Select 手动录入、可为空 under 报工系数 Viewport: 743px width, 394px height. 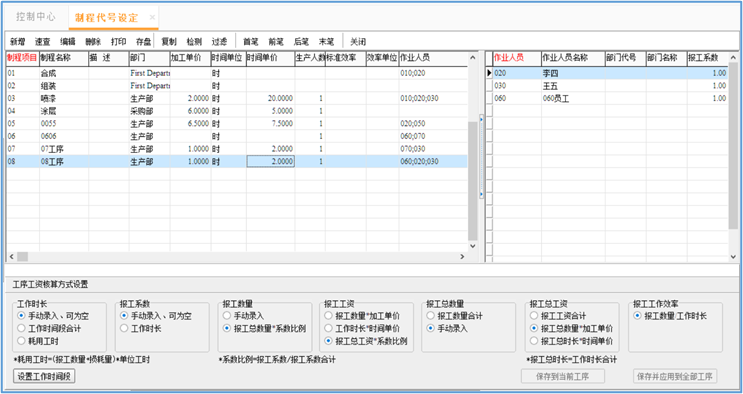tap(156, 316)
